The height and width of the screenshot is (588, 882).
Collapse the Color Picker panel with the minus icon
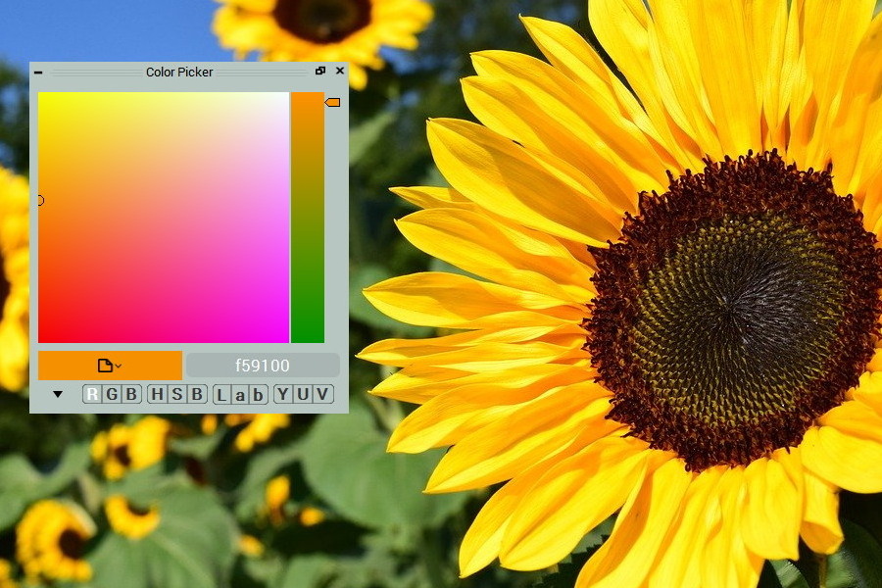[38, 72]
